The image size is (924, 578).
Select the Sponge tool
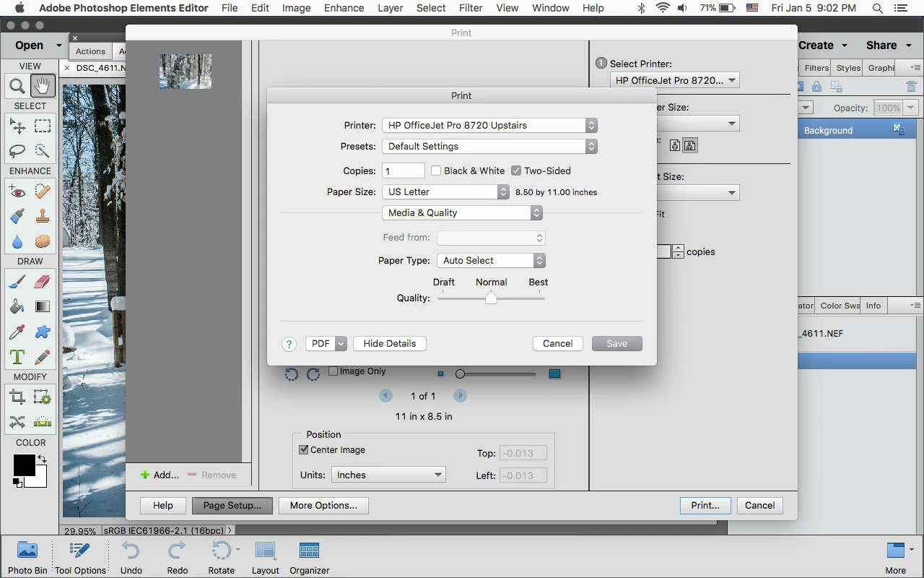tap(43, 241)
